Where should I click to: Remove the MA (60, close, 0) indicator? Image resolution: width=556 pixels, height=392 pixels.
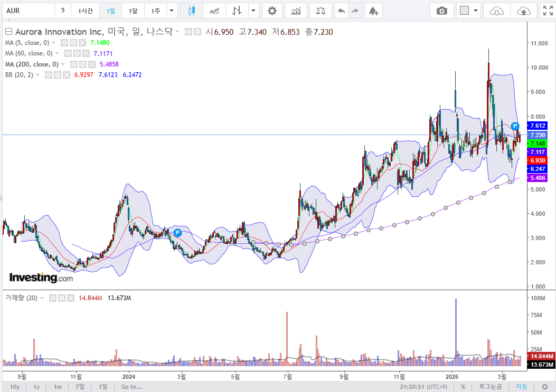pos(86,53)
